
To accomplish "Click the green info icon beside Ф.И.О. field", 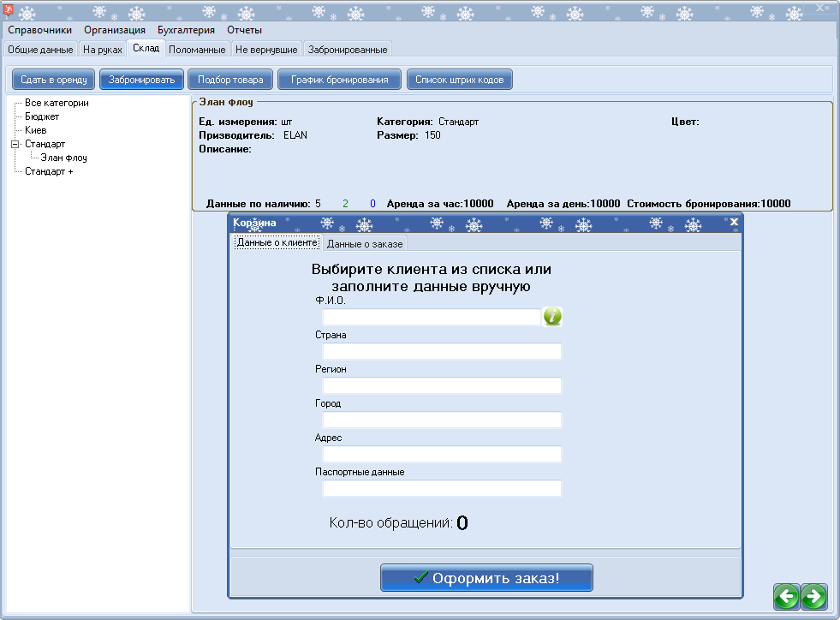I will 552,317.
